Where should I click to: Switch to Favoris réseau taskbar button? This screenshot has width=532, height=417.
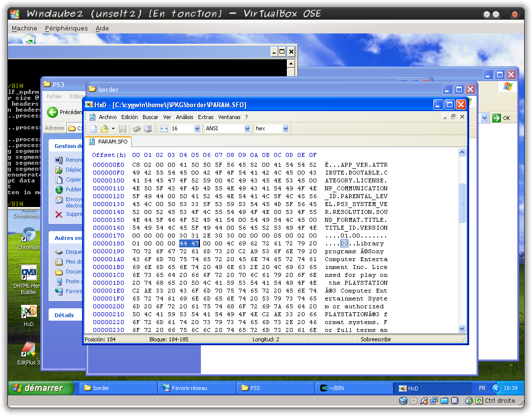197,388
